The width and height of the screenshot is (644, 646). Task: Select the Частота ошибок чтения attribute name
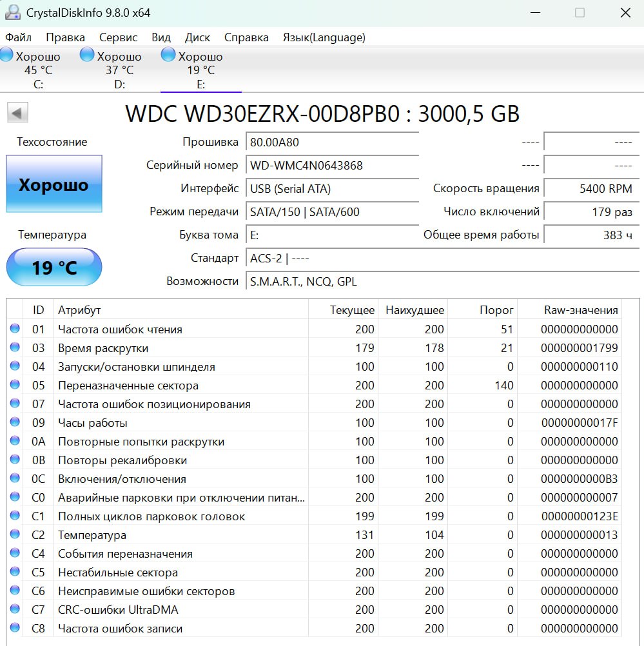tap(120, 329)
